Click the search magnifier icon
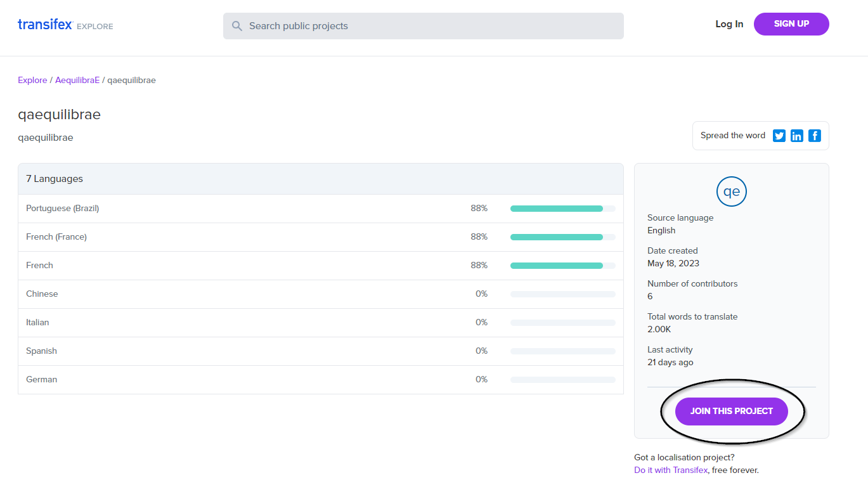This screenshot has height=499, width=868. point(237,26)
